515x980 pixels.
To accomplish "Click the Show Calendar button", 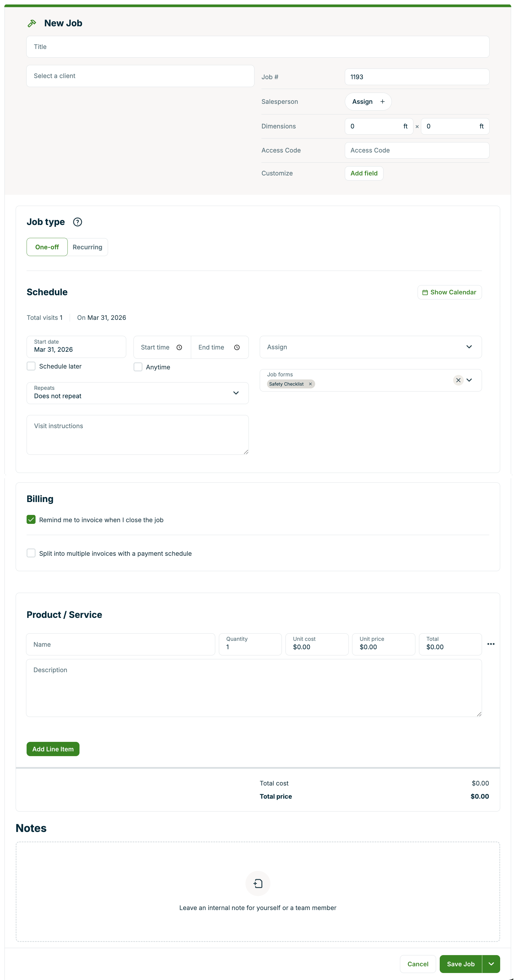I will tap(449, 292).
